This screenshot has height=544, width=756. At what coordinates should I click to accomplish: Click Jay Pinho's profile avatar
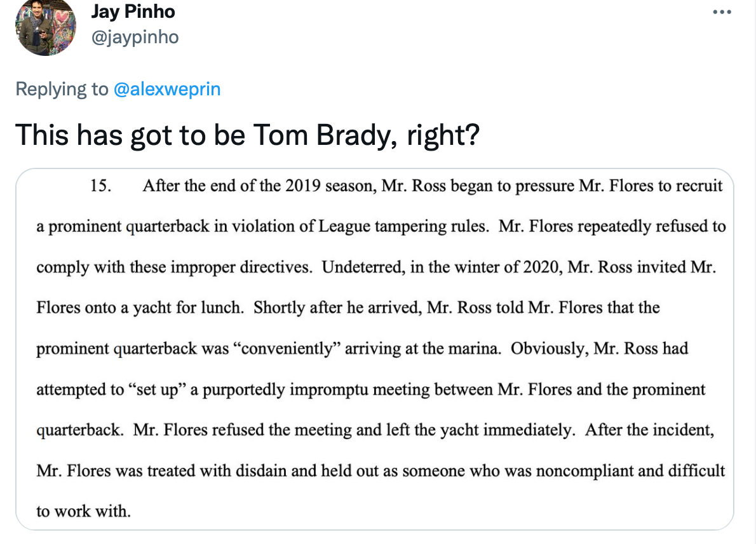click(x=46, y=27)
